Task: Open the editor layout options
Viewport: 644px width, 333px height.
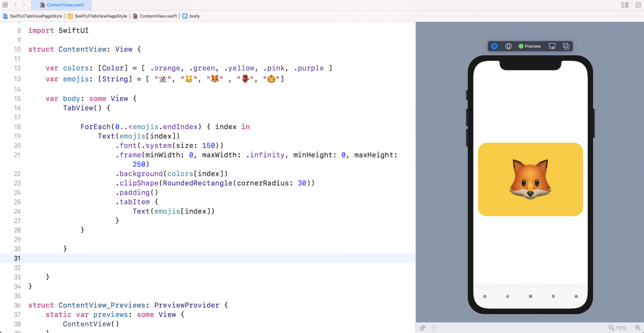Action: coord(624,5)
